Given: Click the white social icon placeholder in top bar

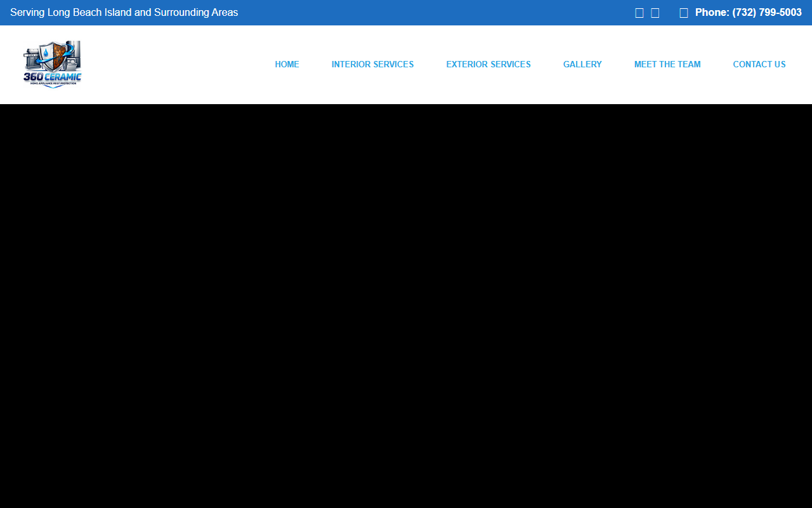Looking at the screenshot, I should (x=639, y=13).
